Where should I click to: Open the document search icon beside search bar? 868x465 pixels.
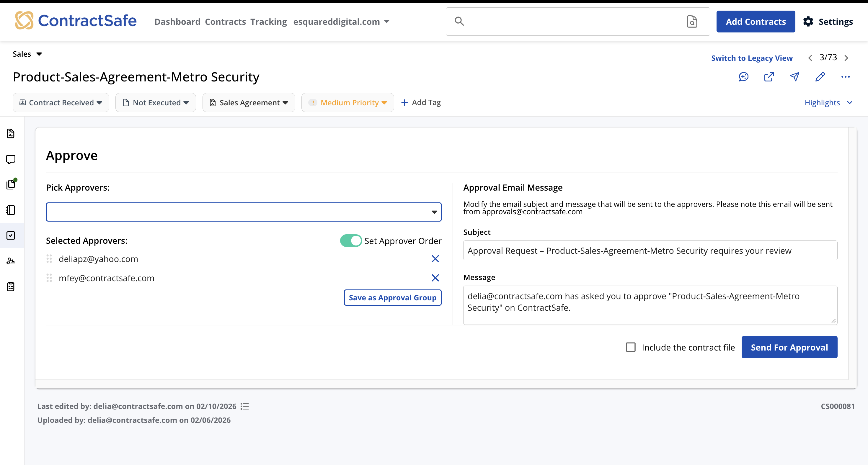tap(692, 22)
